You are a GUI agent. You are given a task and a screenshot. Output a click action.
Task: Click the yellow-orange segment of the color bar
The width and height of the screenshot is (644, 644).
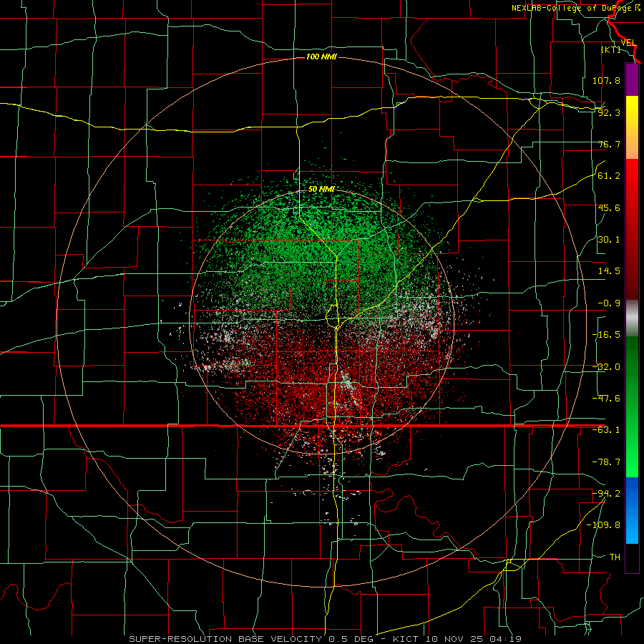pos(632,127)
